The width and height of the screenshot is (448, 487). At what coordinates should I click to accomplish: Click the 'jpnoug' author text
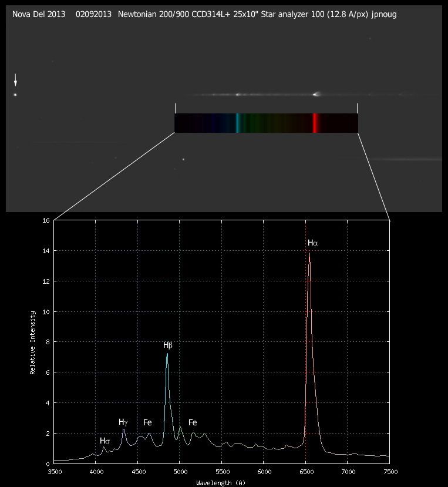(x=384, y=15)
